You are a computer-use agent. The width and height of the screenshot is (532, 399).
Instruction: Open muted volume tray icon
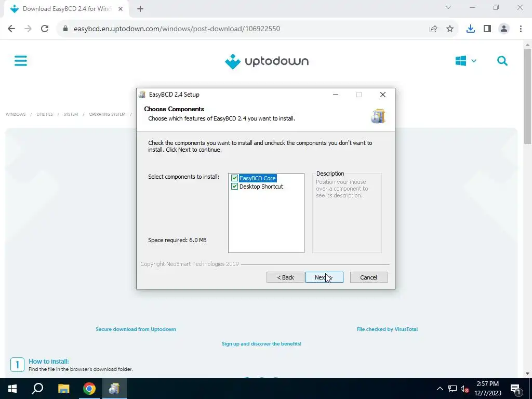(x=465, y=389)
